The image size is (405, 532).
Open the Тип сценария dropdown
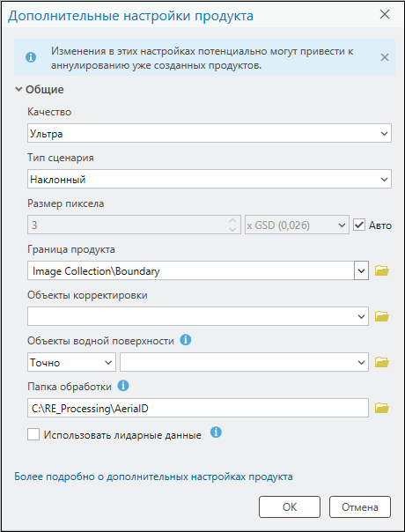pyautogui.click(x=210, y=179)
